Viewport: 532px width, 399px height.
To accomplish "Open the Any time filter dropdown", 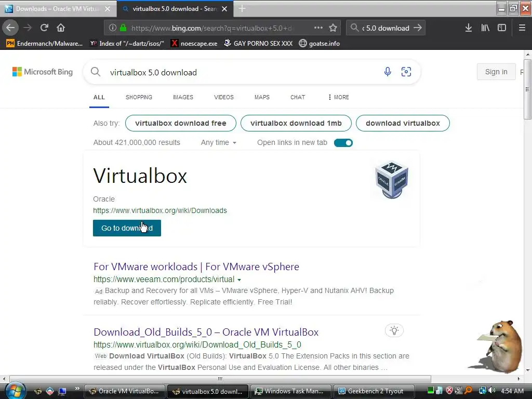I will tap(219, 142).
